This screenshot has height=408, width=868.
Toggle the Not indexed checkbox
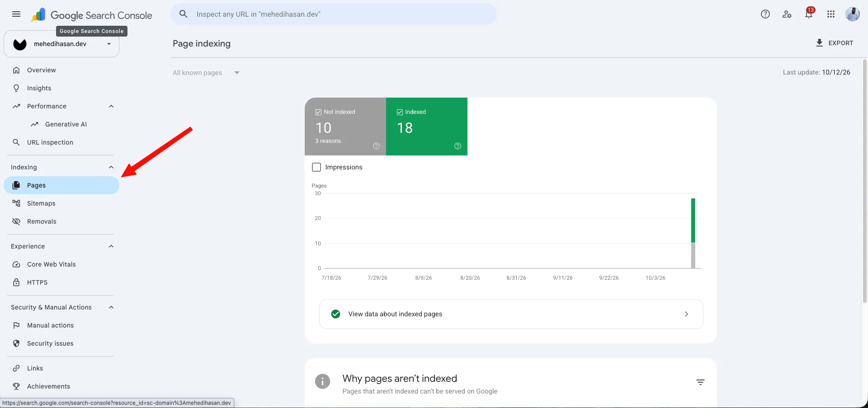click(318, 112)
